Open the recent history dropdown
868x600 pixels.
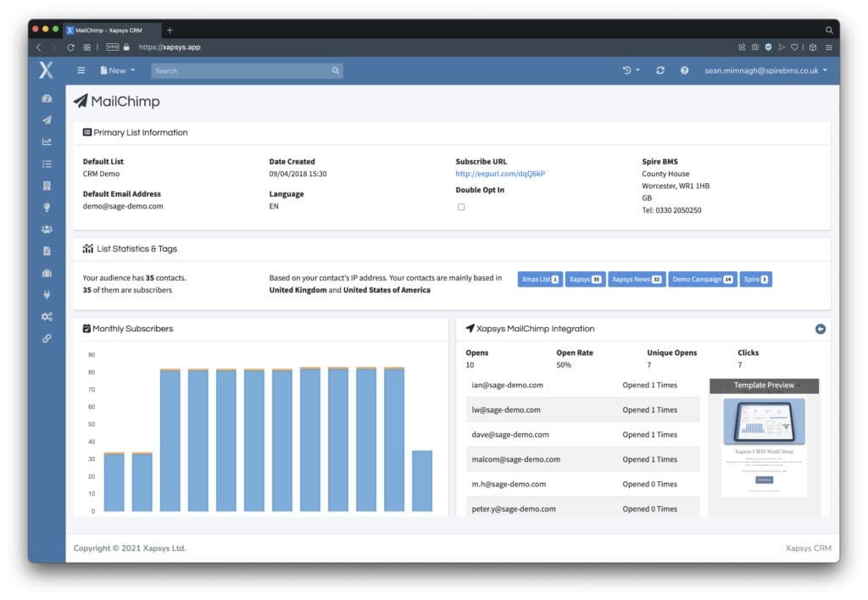632,70
